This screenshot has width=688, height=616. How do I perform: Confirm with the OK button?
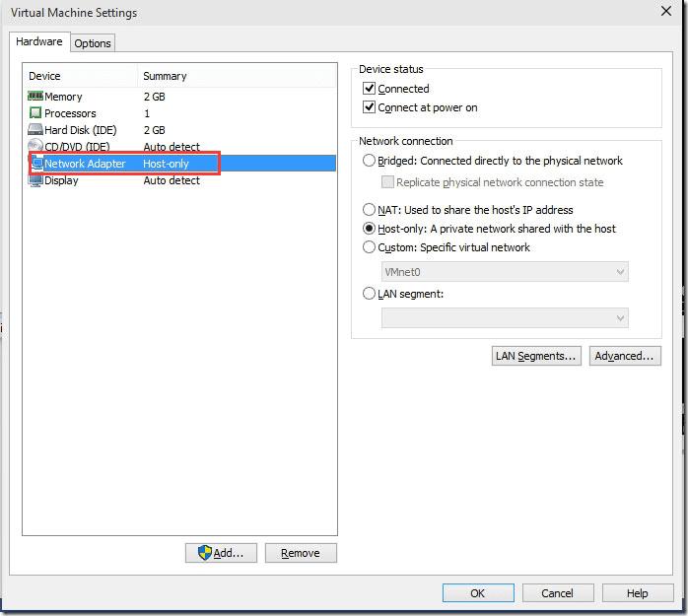click(x=478, y=593)
